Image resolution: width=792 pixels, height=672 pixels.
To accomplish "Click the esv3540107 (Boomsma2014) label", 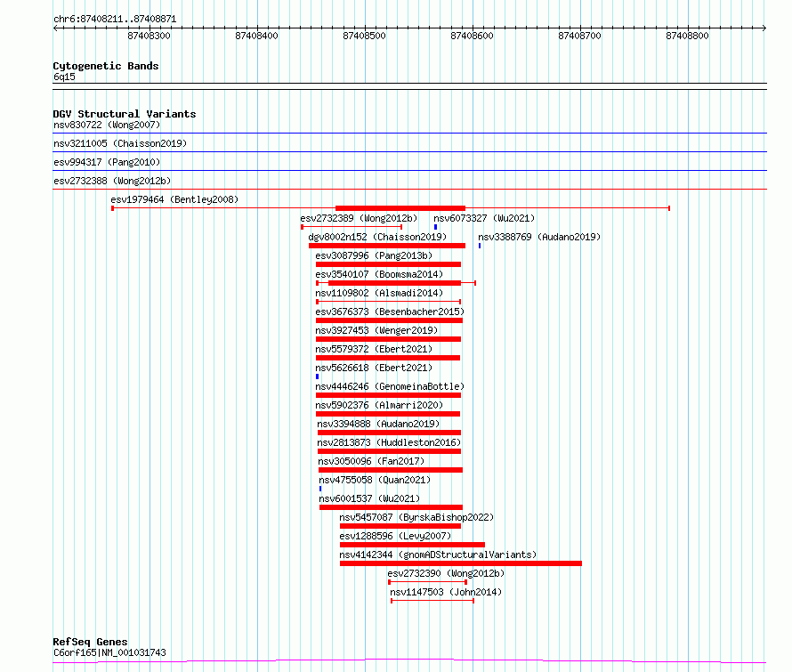I will coord(379,274).
